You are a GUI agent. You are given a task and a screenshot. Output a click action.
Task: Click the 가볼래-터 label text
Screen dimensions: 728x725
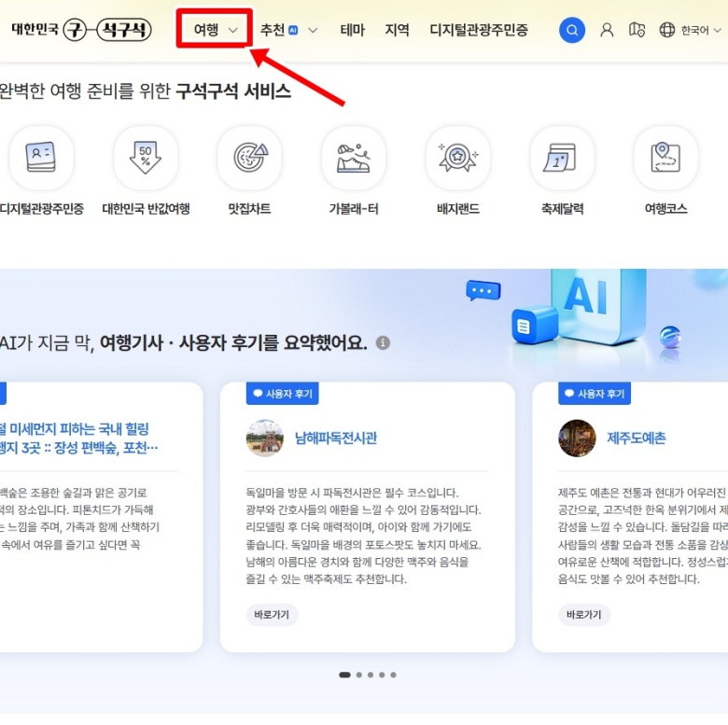pyautogui.click(x=354, y=209)
